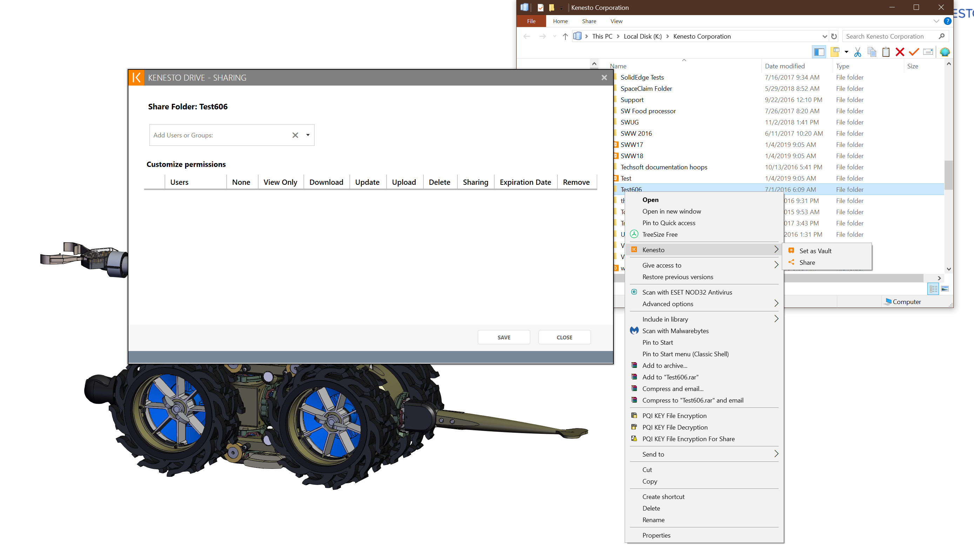974x560 pixels.
Task: Click the Paste clipboard toolbar icon
Action: click(886, 52)
